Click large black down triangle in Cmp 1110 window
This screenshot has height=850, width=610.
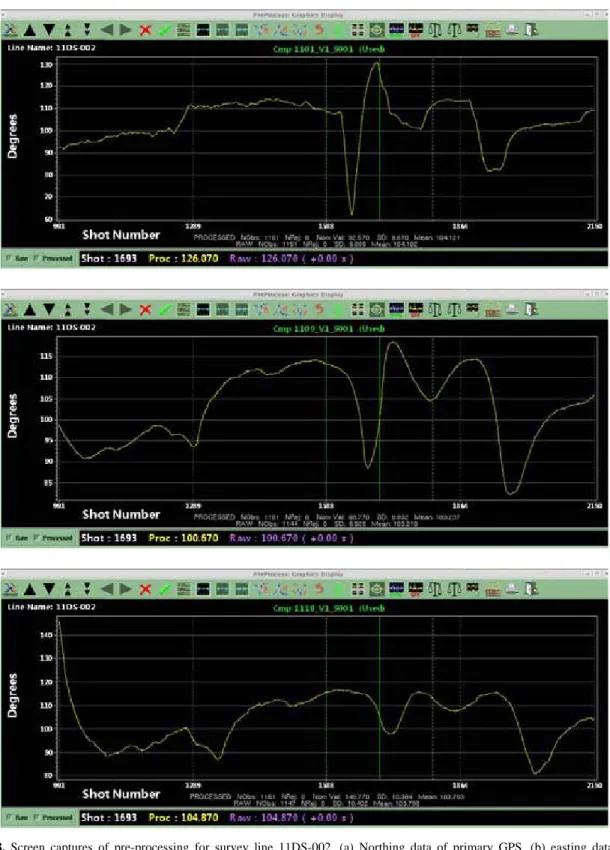coord(49,589)
